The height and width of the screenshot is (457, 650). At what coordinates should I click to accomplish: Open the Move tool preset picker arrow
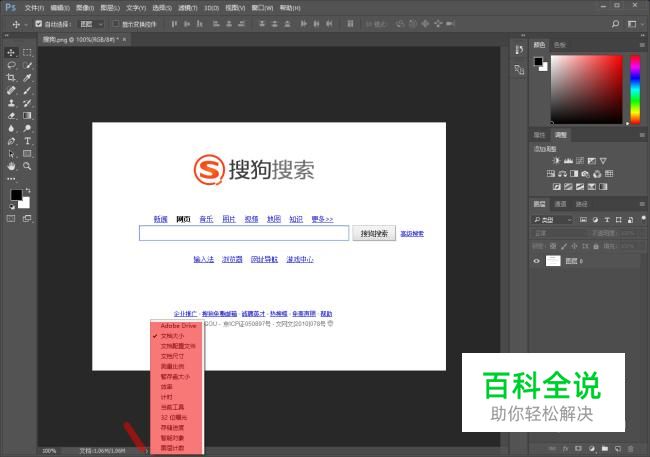(x=26, y=25)
